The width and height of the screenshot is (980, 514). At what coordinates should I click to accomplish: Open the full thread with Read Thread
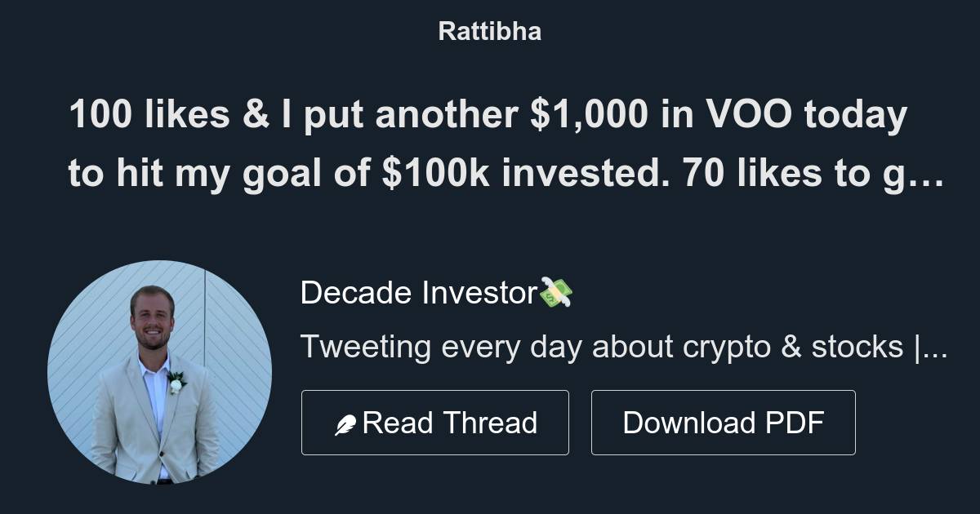pyautogui.click(x=435, y=422)
